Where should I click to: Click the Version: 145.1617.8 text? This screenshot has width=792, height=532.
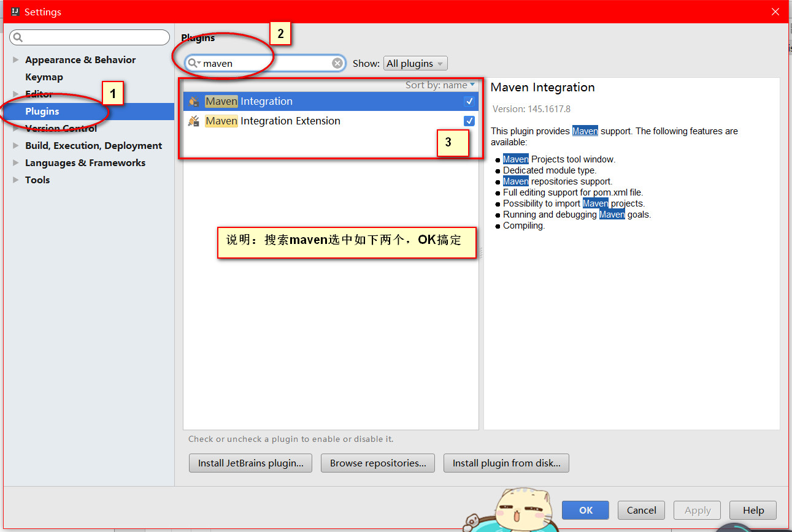coord(531,109)
